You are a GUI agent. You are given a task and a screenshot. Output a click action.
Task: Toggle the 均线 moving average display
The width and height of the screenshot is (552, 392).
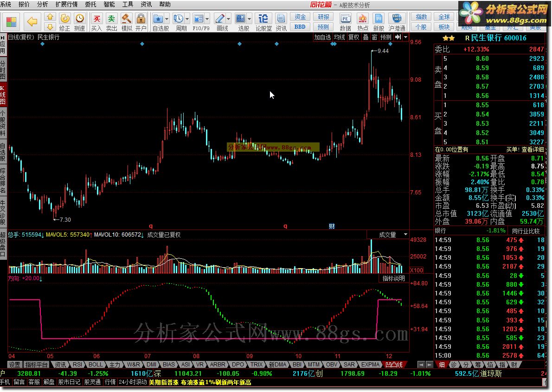point(340,37)
